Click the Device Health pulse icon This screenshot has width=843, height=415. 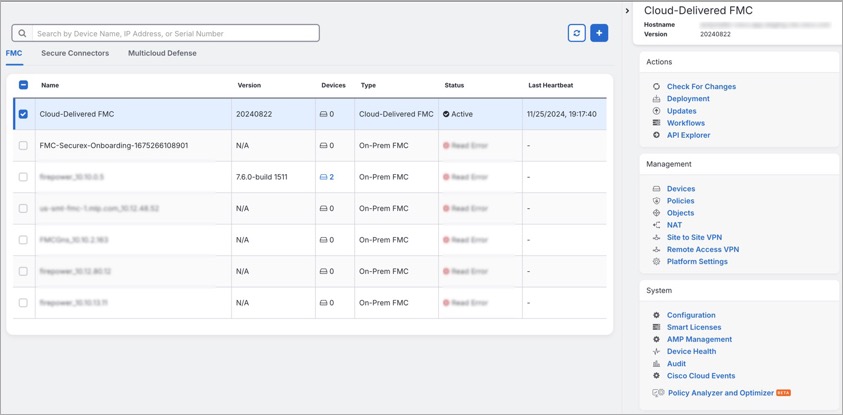click(x=656, y=352)
